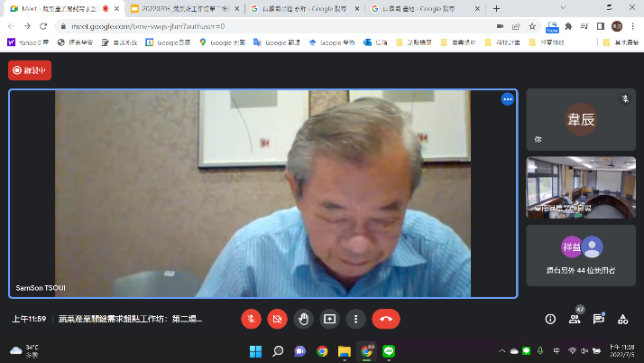The height and width of the screenshot is (363, 644).
Task: Toggle the raise hand button
Action: pyautogui.click(x=304, y=319)
